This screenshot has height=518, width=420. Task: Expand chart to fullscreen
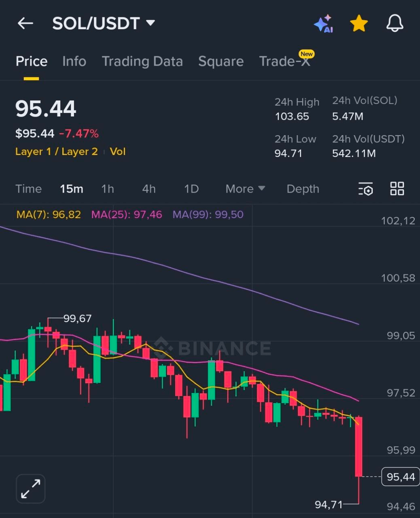(31, 488)
